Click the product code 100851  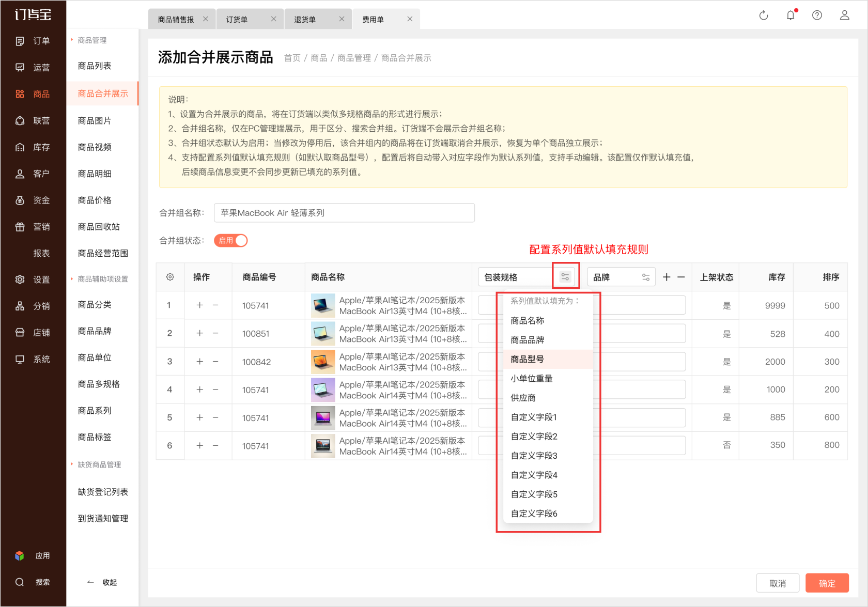click(256, 334)
